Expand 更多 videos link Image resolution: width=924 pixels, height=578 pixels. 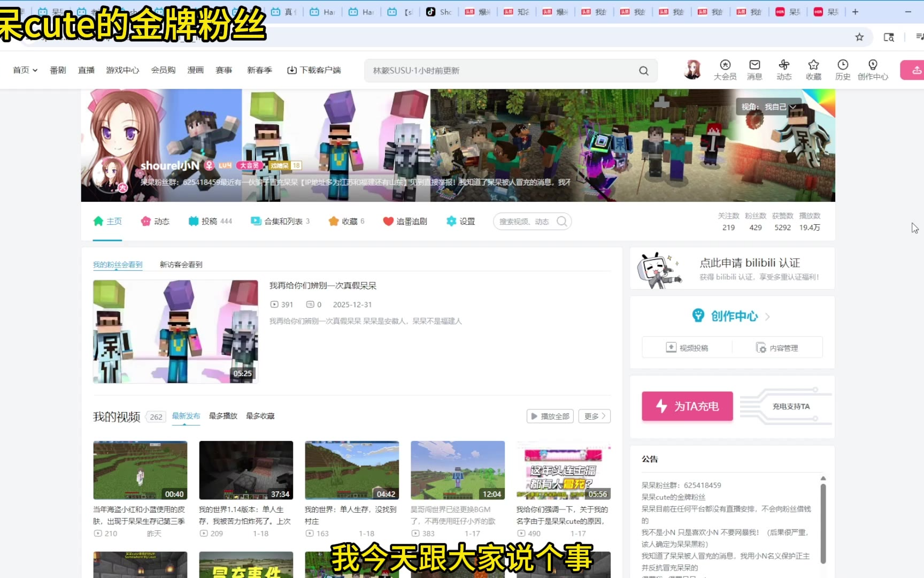(595, 416)
